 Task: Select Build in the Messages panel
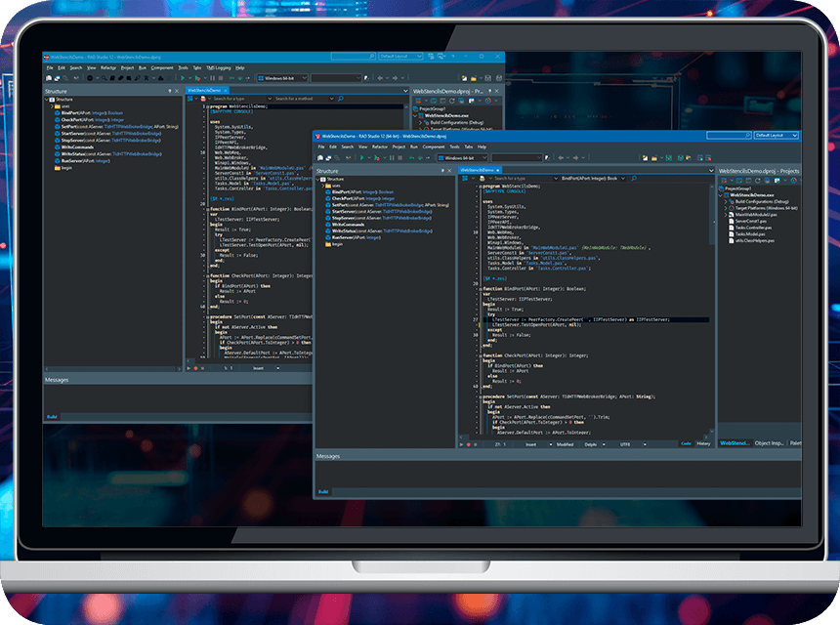tap(323, 492)
